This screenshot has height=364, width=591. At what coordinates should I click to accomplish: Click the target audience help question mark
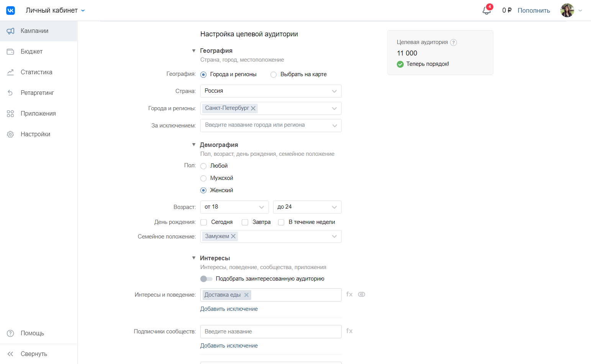pyautogui.click(x=453, y=42)
